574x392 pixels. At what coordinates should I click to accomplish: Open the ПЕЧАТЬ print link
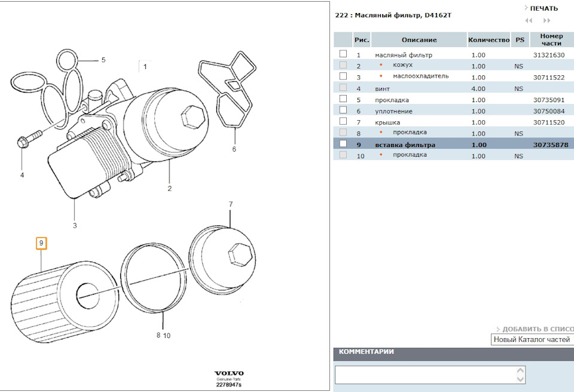[x=544, y=8]
